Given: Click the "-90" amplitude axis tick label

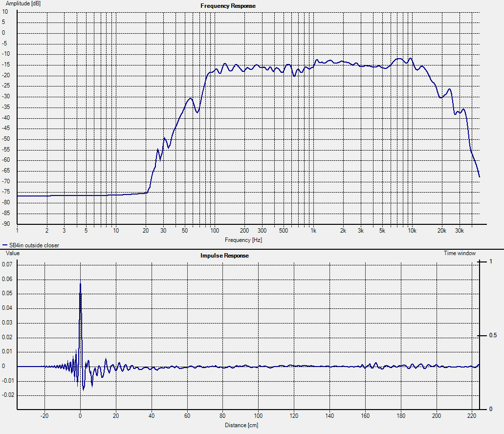Looking at the screenshot, I should (x=6, y=224).
